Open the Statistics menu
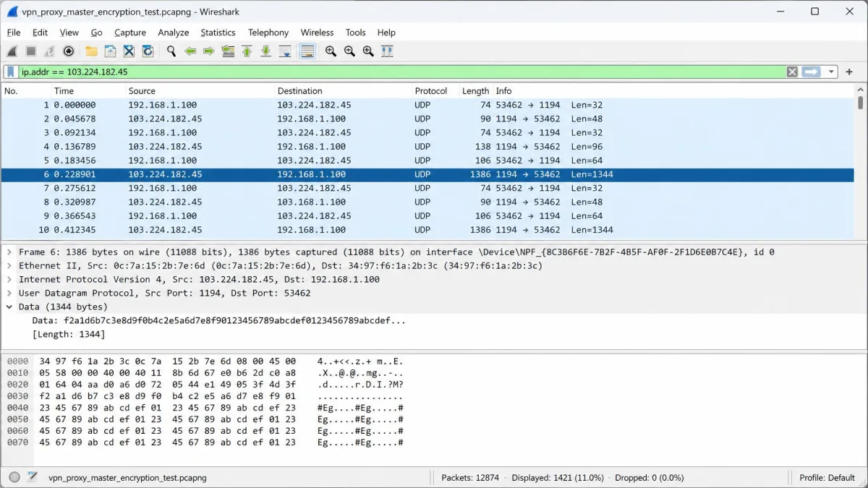868x488 pixels. (218, 33)
